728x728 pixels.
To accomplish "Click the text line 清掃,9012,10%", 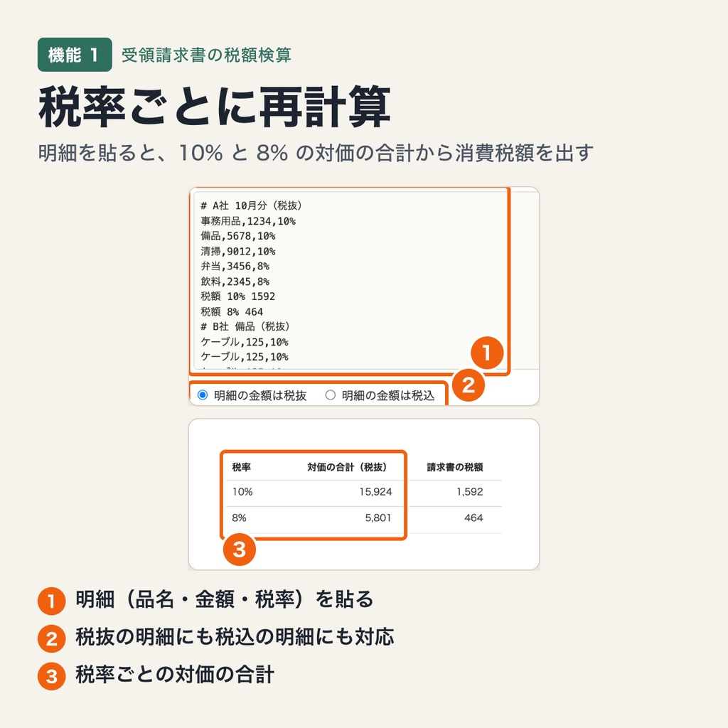I will pos(237,251).
